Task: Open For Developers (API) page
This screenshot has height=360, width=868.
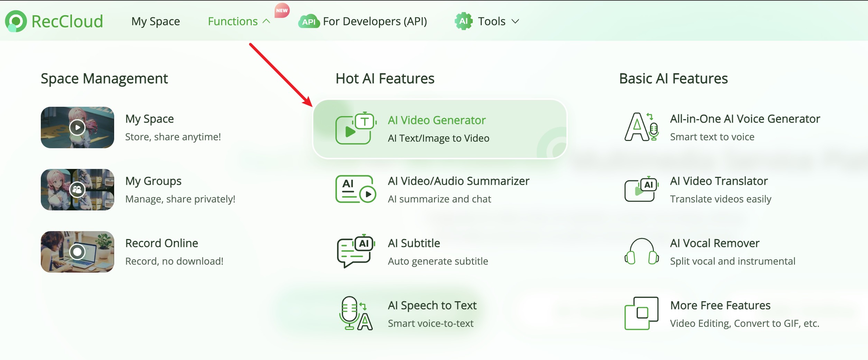Action: [x=375, y=21]
